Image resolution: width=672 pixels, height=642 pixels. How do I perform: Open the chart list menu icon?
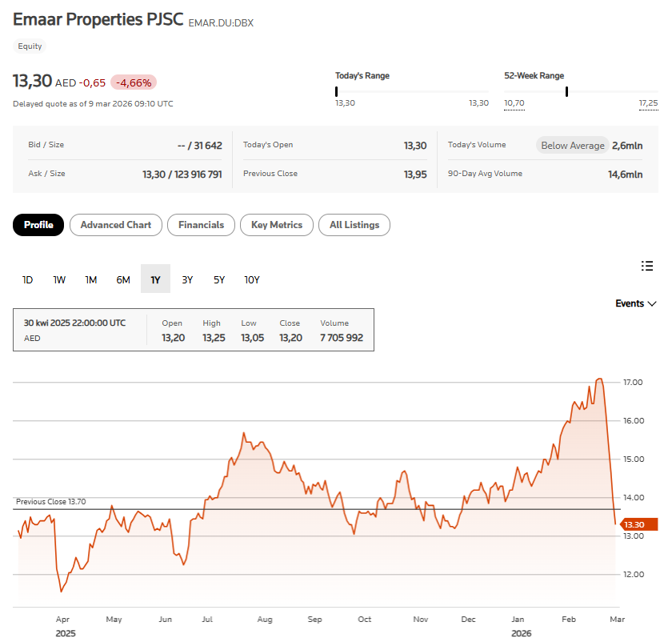click(647, 267)
